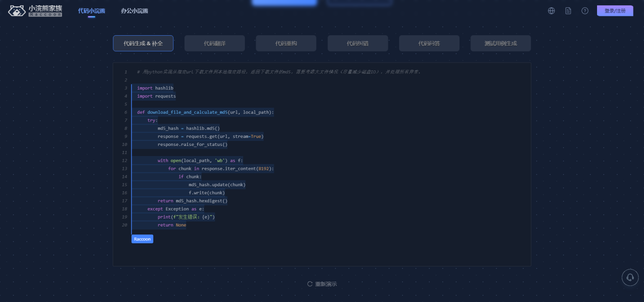Switch to 代码小浣熊 in top navigation
Viewport: 644px width, 302px height.
click(91, 11)
